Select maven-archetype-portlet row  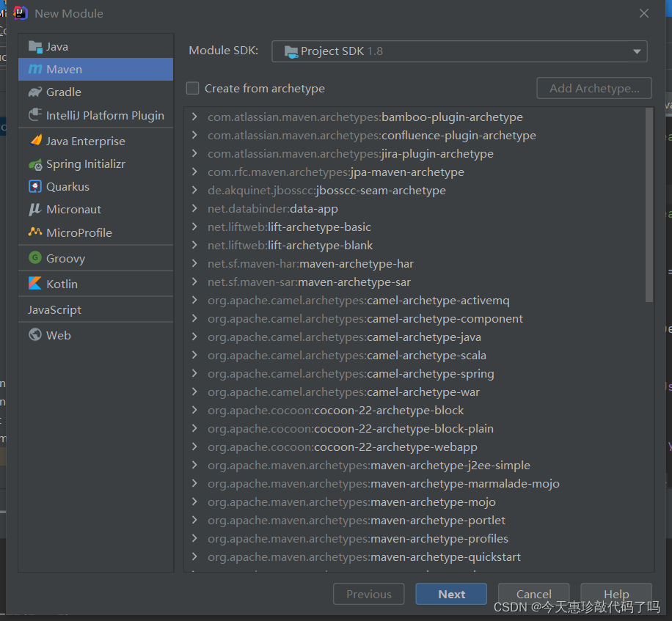(x=416, y=520)
